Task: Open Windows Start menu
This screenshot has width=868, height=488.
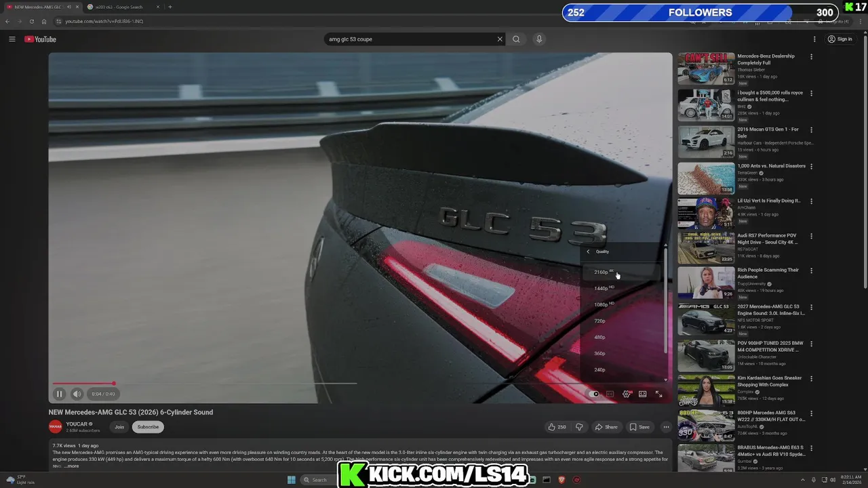Action: [x=291, y=480]
